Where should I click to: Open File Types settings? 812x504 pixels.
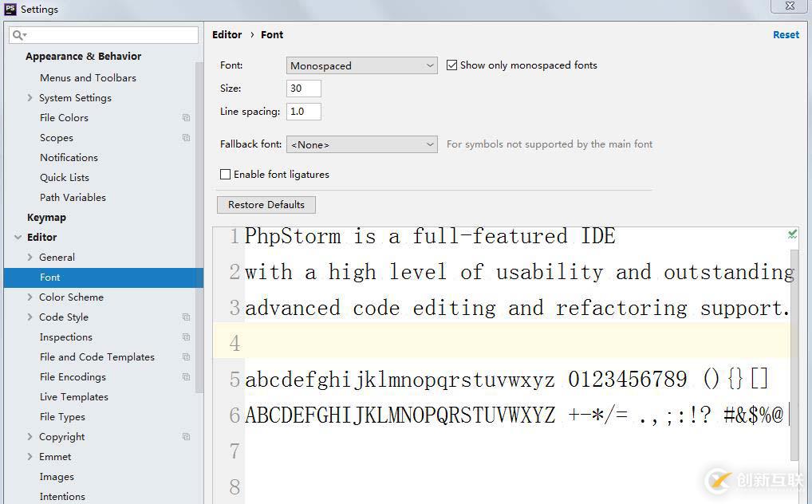[62, 417]
